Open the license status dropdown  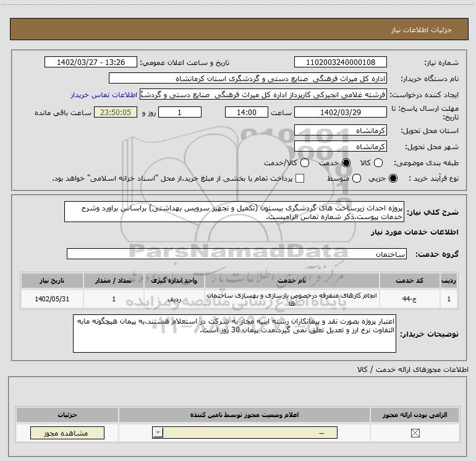tap(245, 433)
